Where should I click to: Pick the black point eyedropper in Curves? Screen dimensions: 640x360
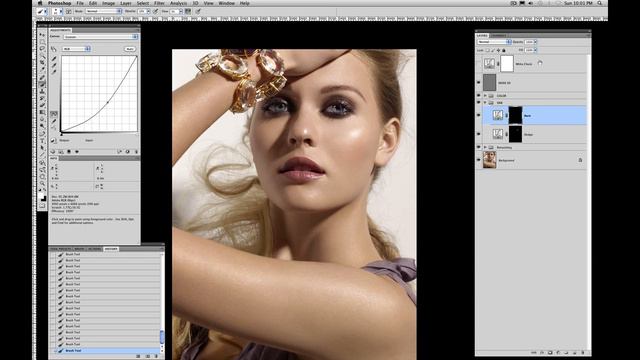(x=54, y=59)
